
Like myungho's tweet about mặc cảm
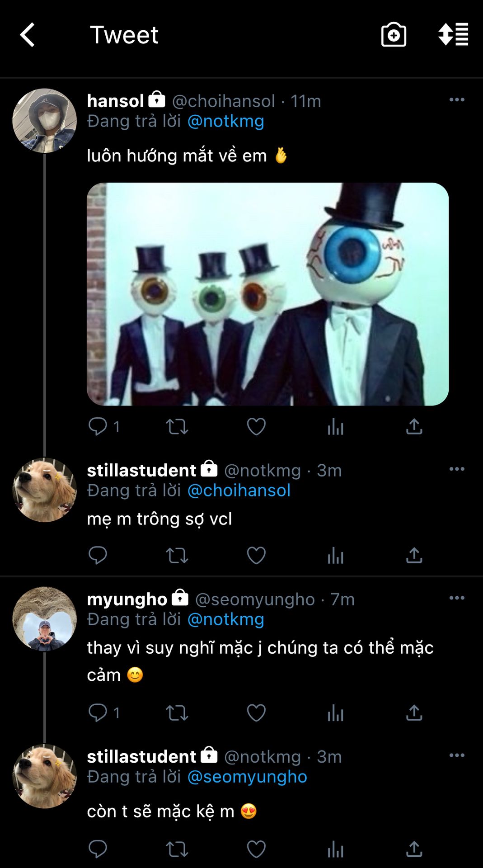tap(256, 713)
